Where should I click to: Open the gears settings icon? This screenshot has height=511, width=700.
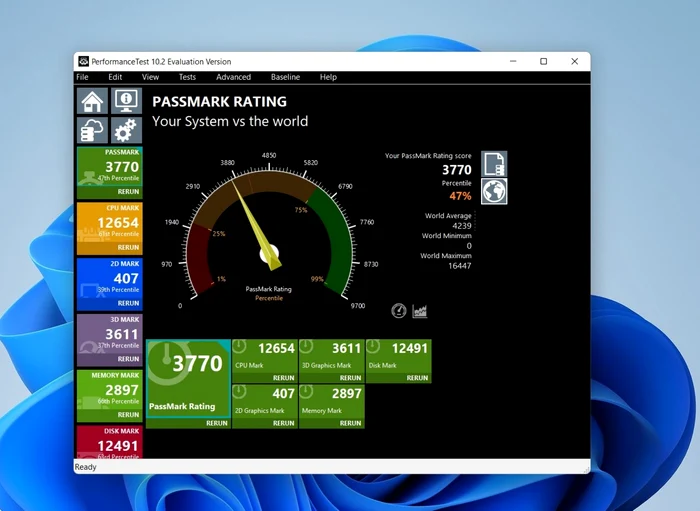point(126,130)
